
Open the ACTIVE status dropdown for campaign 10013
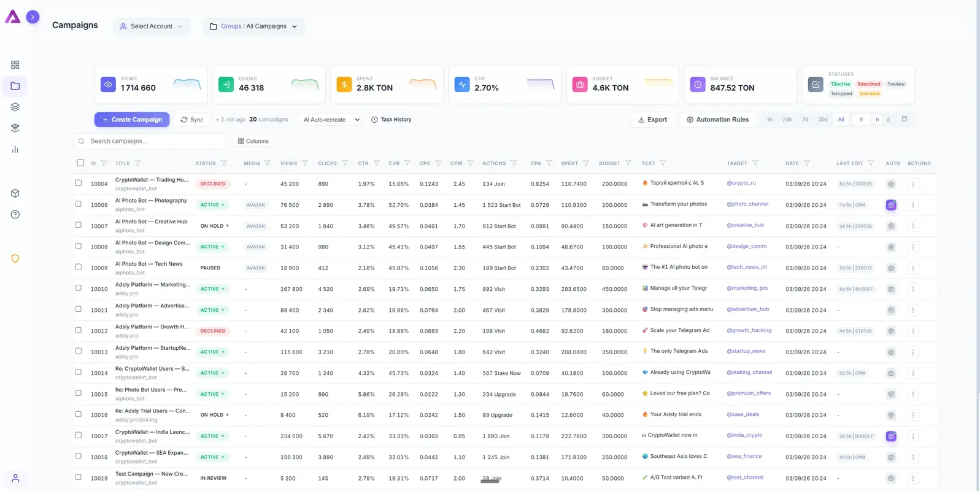pos(212,352)
